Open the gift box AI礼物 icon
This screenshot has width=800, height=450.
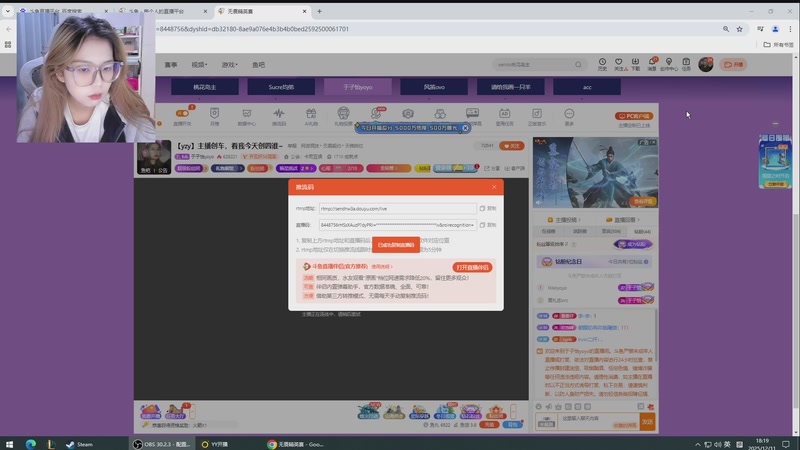[311, 113]
